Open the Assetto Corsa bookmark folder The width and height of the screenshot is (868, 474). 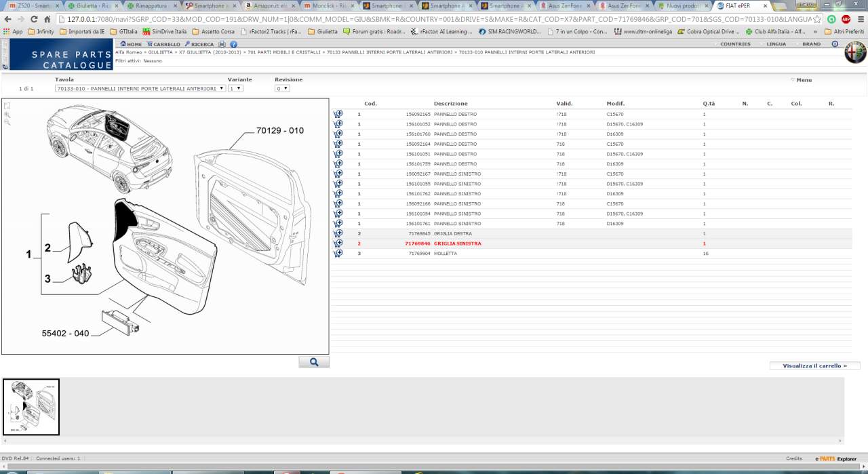click(x=213, y=31)
